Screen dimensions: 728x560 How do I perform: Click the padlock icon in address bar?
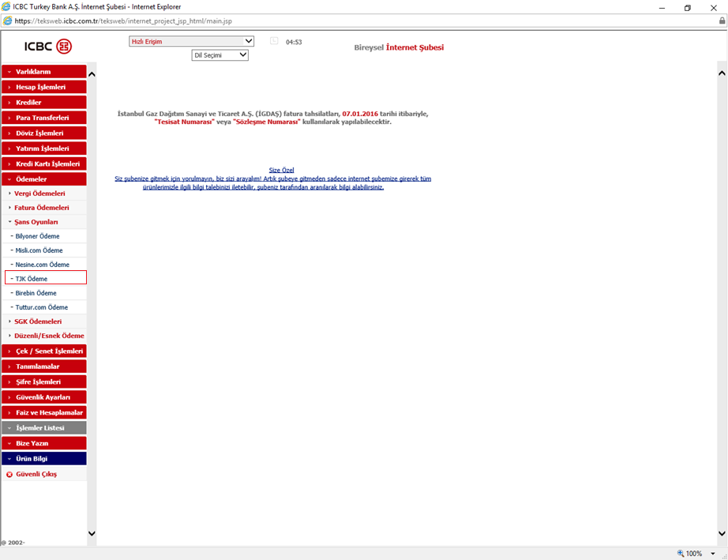[722, 21]
